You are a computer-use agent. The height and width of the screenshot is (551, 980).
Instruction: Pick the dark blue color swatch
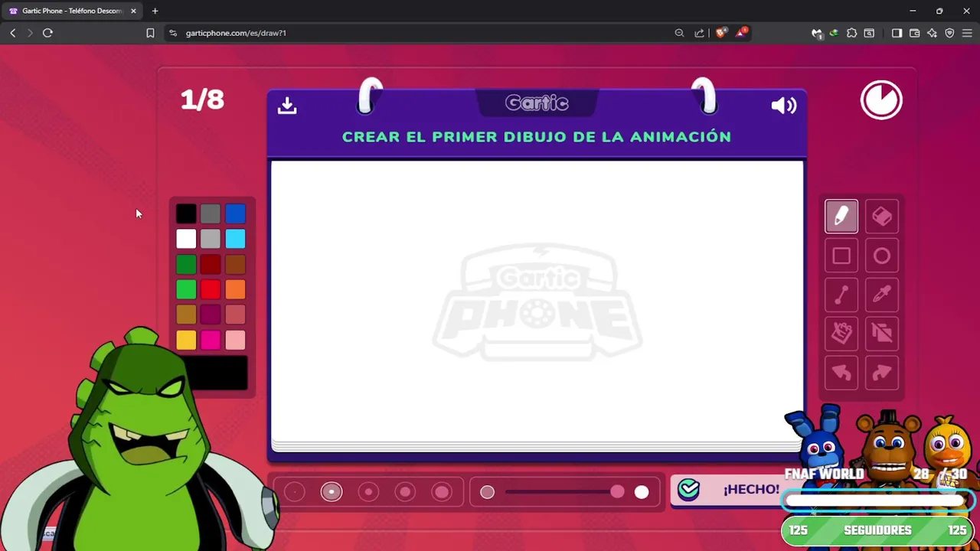235,214
